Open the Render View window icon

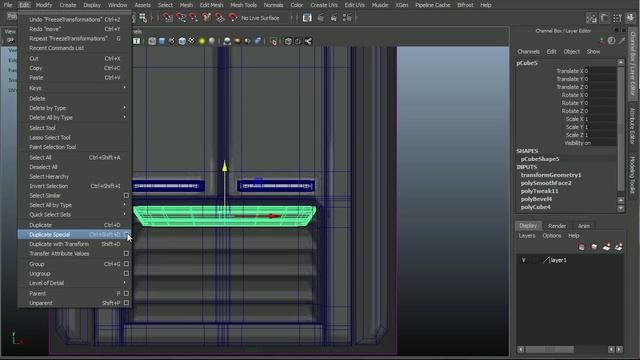(307, 18)
